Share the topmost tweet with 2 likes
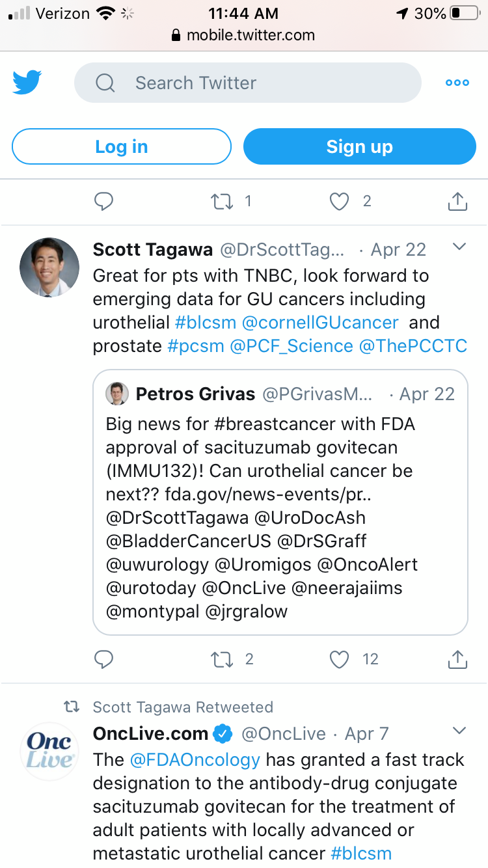The height and width of the screenshot is (868, 488). point(457,202)
